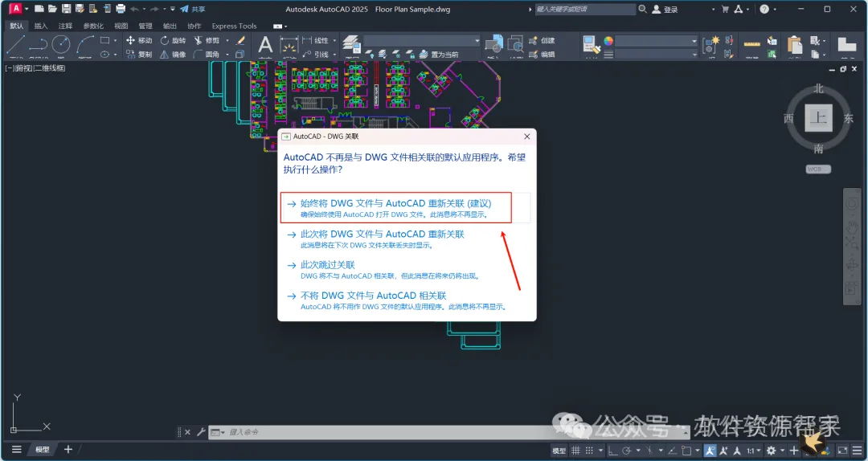Switch to the 管理 ribbon tab
The width and height of the screenshot is (868, 461).
145,26
